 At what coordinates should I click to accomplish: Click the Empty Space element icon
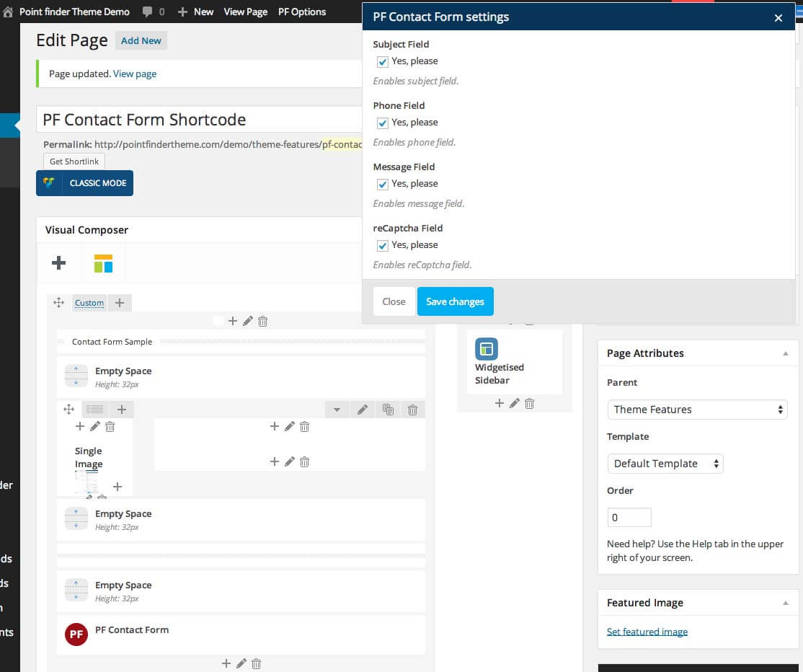click(x=76, y=376)
